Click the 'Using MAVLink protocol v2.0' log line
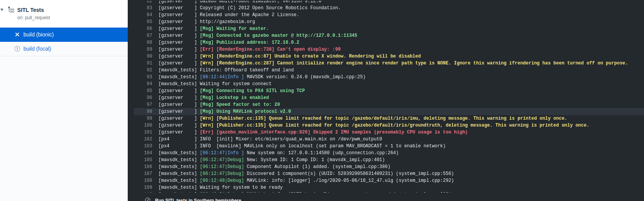 [389, 111]
